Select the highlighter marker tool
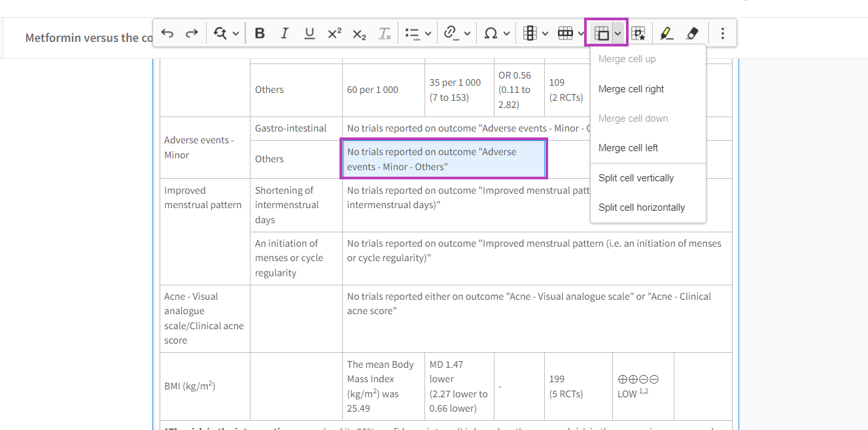Viewport: 868px width, 430px height. [667, 33]
